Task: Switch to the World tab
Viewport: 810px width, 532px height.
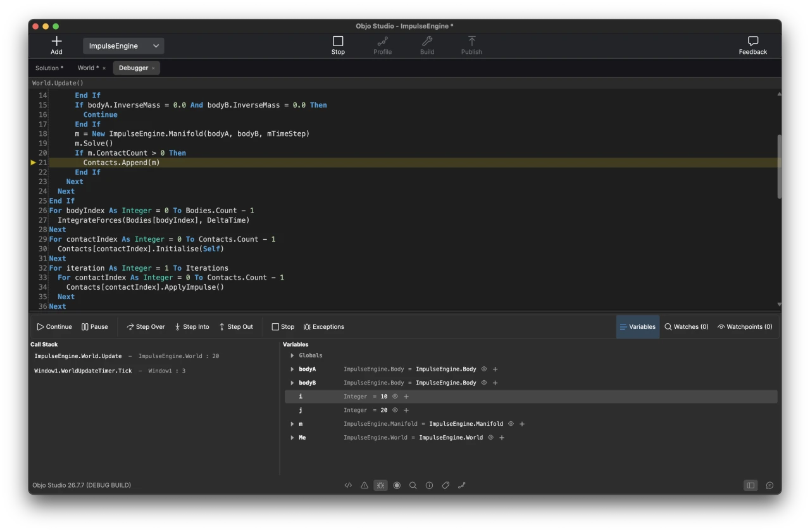Action: (x=88, y=68)
